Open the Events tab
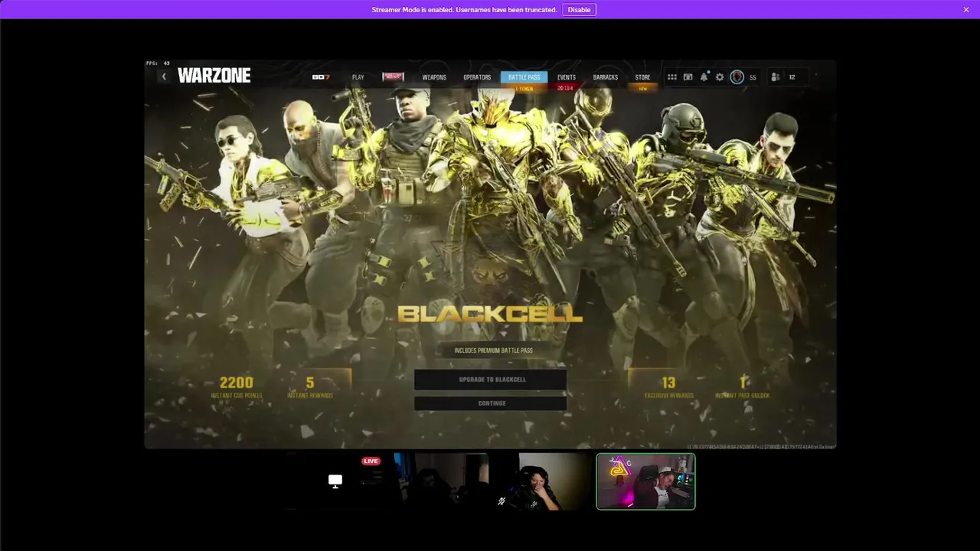Viewport: 980px width, 551px height. [567, 77]
